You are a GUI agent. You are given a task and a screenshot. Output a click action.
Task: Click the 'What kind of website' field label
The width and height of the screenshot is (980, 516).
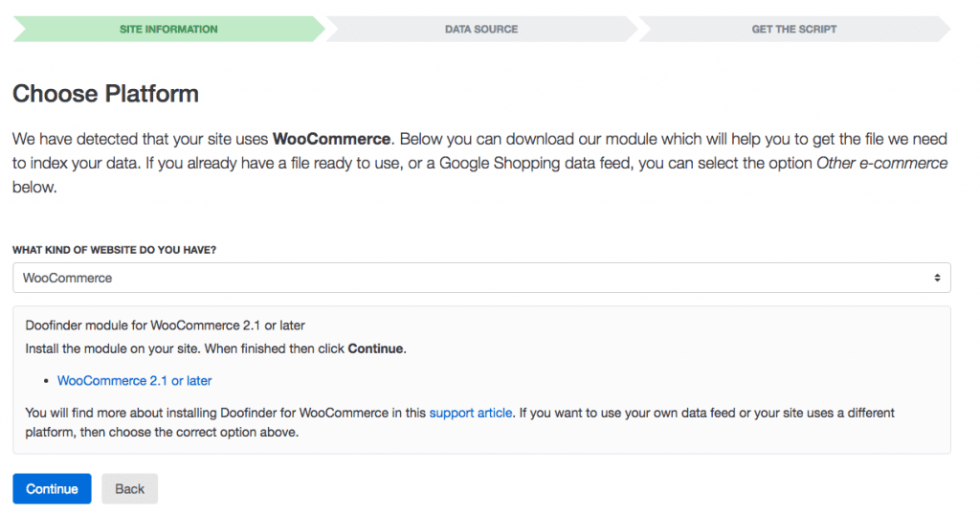pyautogui.click(x=114, y=250)
